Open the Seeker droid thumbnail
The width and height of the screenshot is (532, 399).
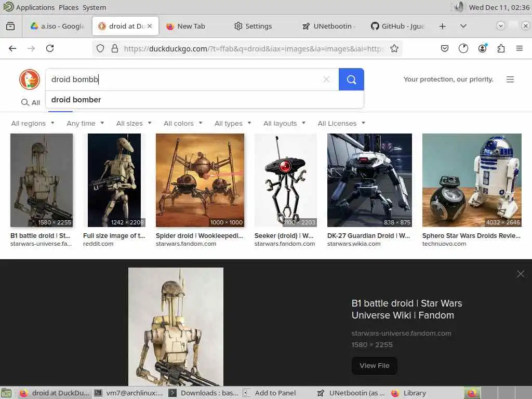286,180
